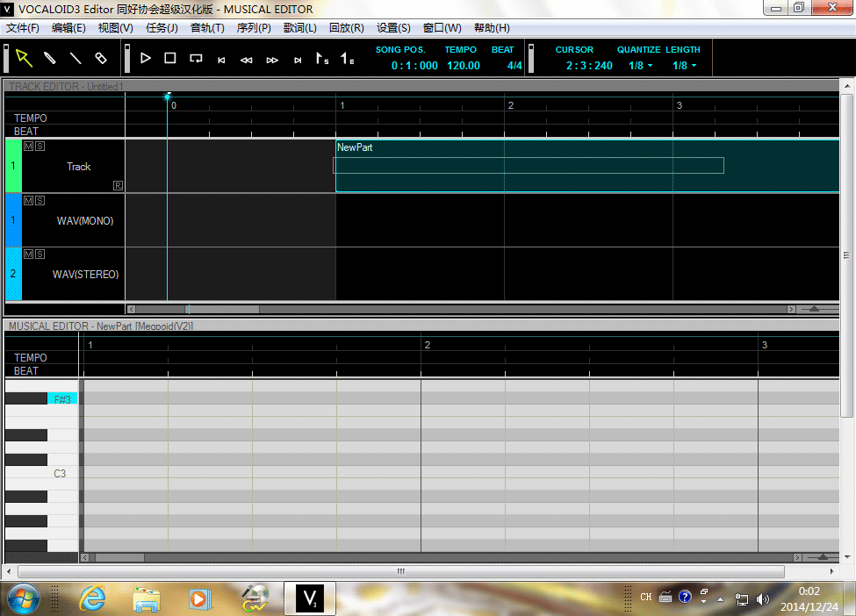Viewport: 856px width, 616px height.
Task: Open Windows Media Player from the taskbar
Action: (x=199, y=599)
